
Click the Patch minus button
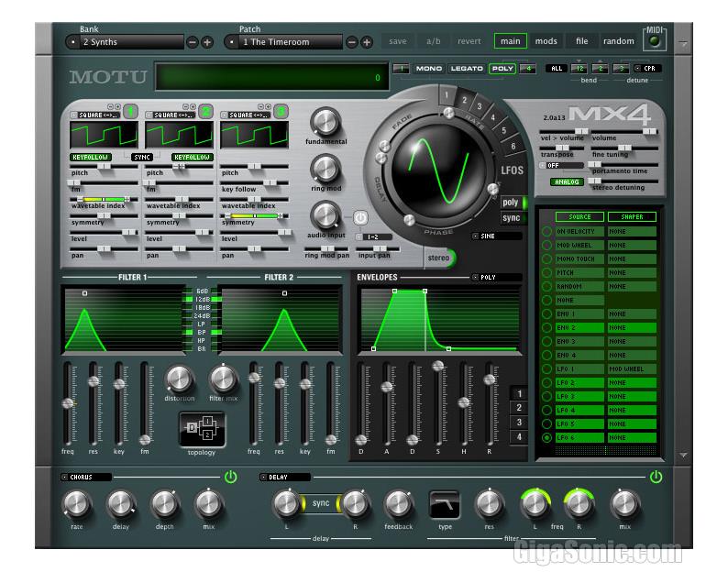pos(352,43)
